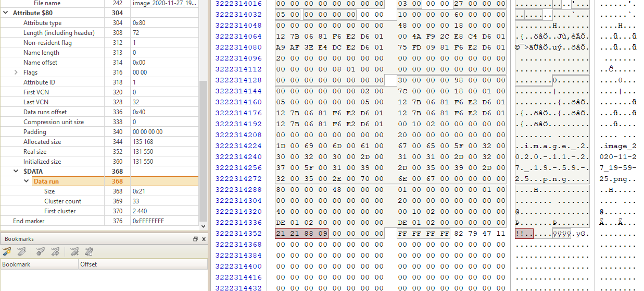Viewport: 644px width, 291px height.
Task: Sort by the Offset column header
Action: pos(143,264)
